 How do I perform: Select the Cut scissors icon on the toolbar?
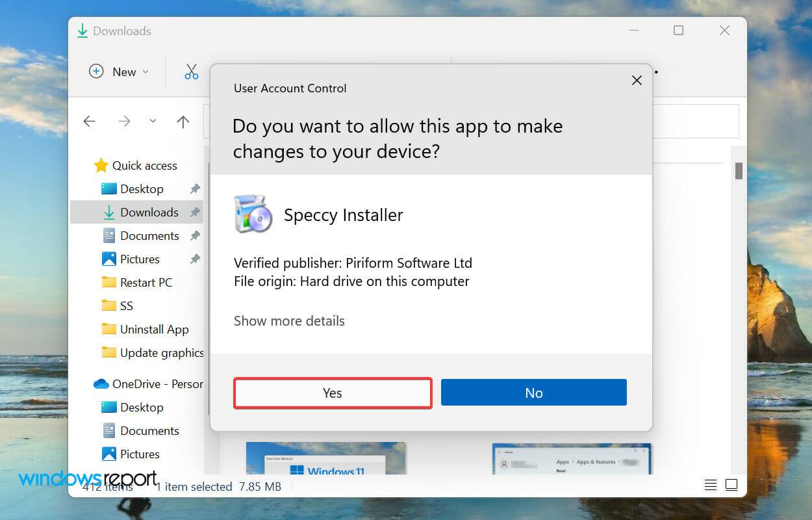(x=191, y=71)
